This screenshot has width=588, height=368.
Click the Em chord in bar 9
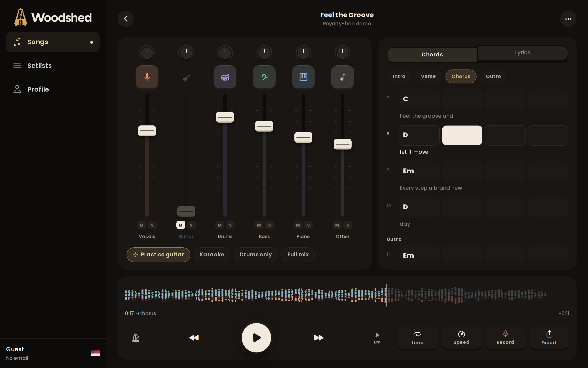pyautogui.click(x=419, y=171)
